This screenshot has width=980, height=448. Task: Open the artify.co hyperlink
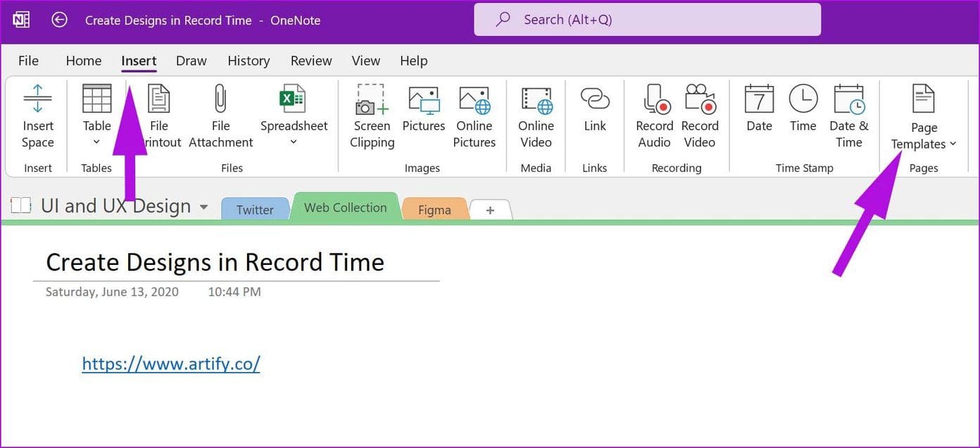(170, 363)
